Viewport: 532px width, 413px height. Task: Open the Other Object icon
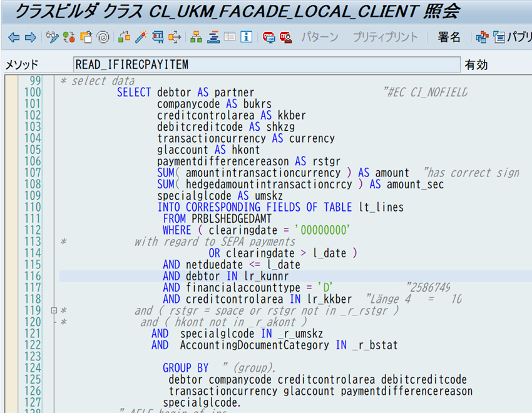[86, 37]
